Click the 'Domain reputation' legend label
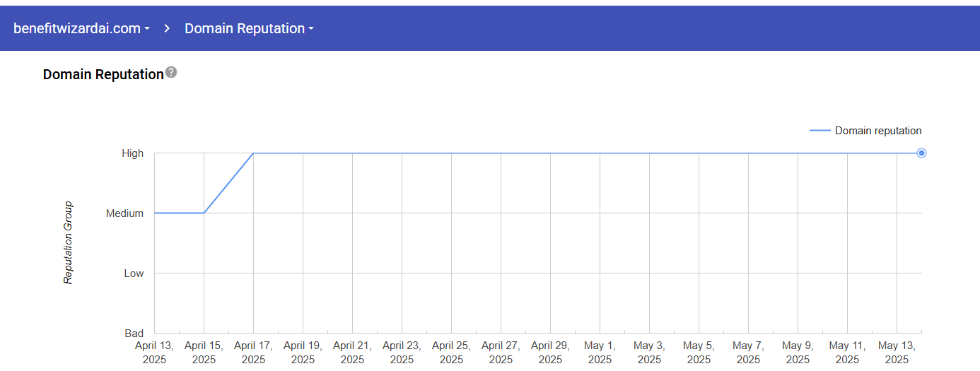 (877, 131)
